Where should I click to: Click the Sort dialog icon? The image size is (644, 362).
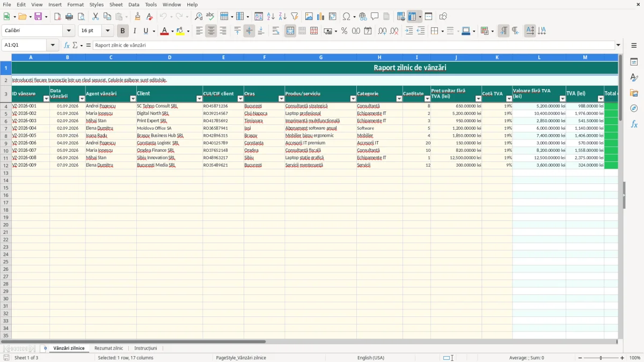259,17
